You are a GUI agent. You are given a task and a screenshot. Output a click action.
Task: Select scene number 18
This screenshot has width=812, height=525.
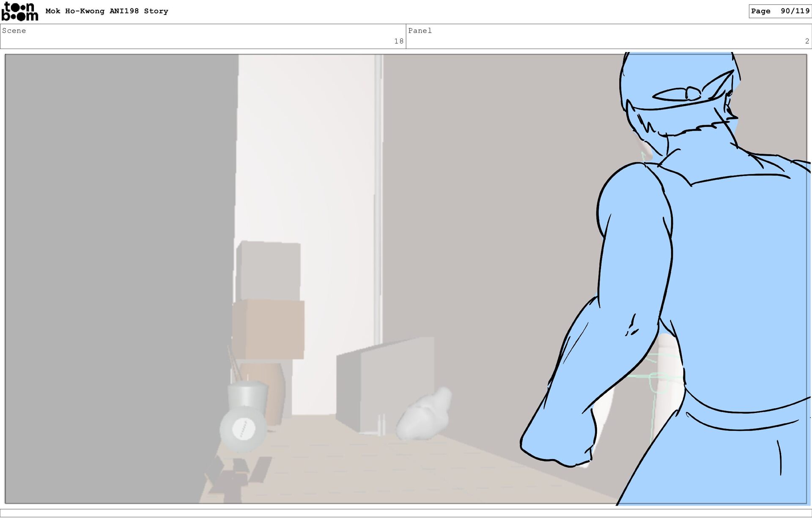pos(398,41)
